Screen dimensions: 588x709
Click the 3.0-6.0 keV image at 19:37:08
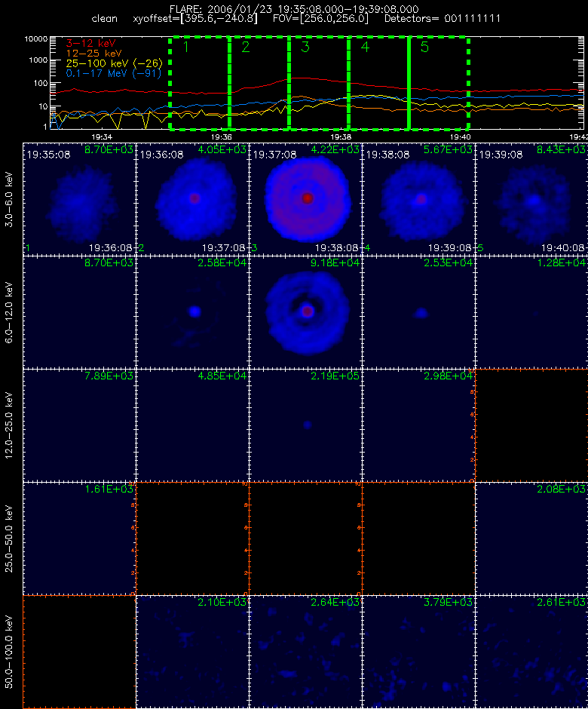305,199
